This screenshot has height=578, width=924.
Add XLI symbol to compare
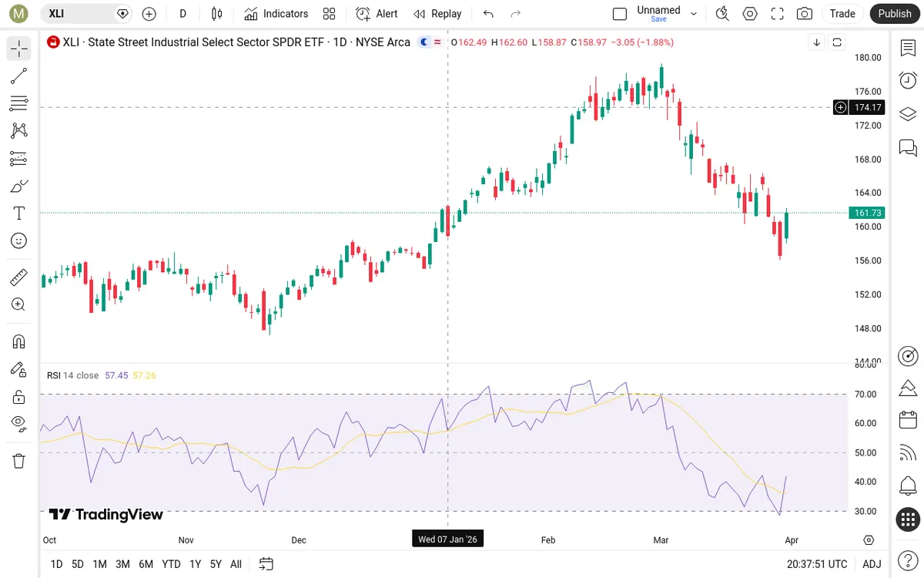(x=149, y=14)
